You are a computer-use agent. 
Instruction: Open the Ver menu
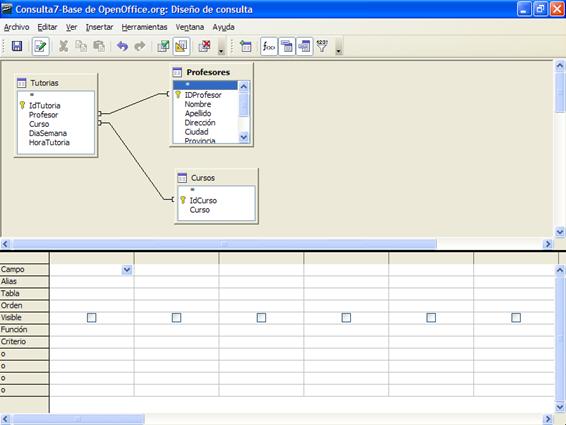[x=71, y=27]
